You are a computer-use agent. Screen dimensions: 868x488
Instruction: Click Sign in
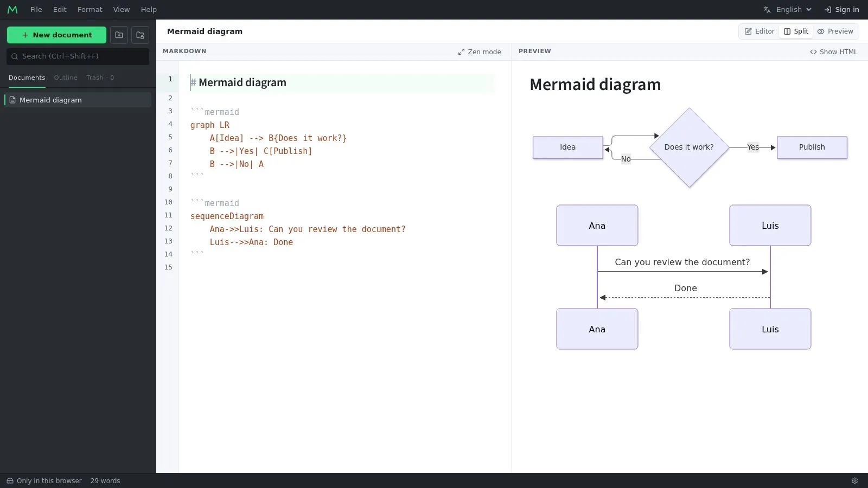coord(842,10)
